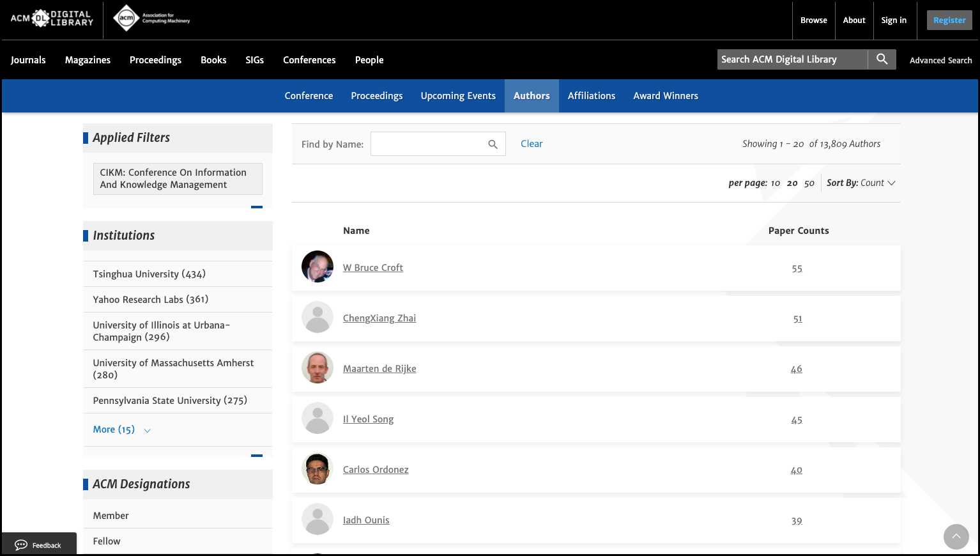Filter by Yahoo Research Labs (361)
Viewport: 980px width, 556px height.
tap(150, 299)
